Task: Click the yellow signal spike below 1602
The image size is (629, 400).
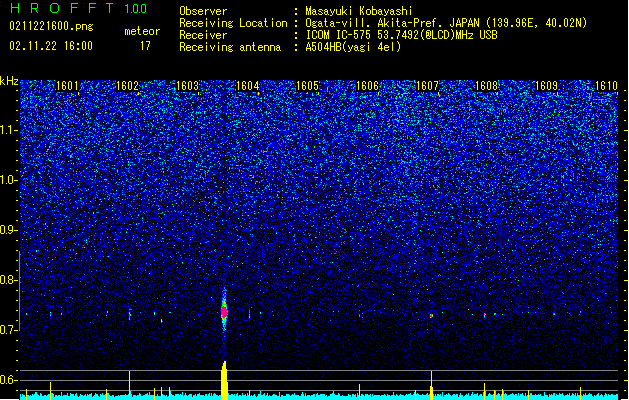Action: coord(130,385)
